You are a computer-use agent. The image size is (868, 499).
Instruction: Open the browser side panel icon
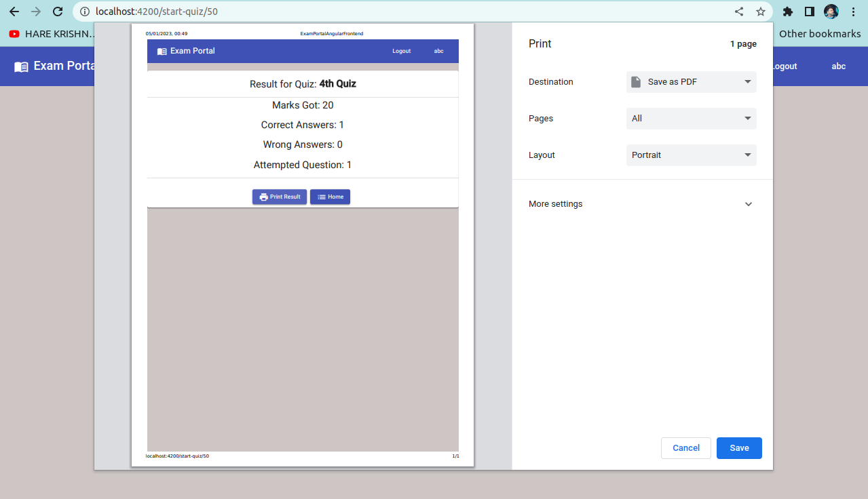pos(808,12)
